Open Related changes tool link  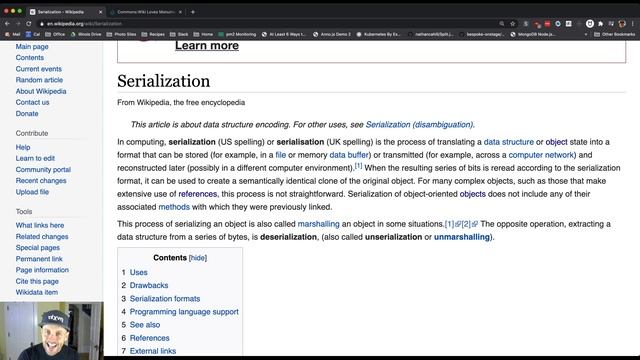(x=42, y=237)
